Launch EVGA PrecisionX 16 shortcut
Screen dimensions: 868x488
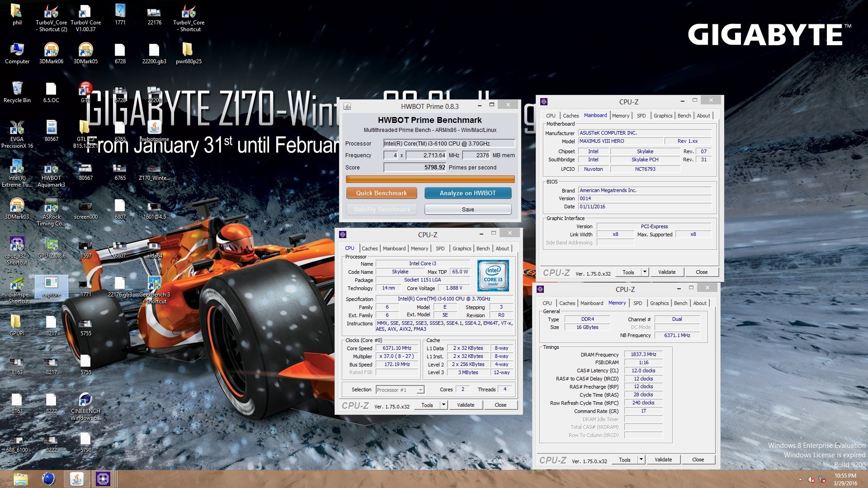coord(17,135)
